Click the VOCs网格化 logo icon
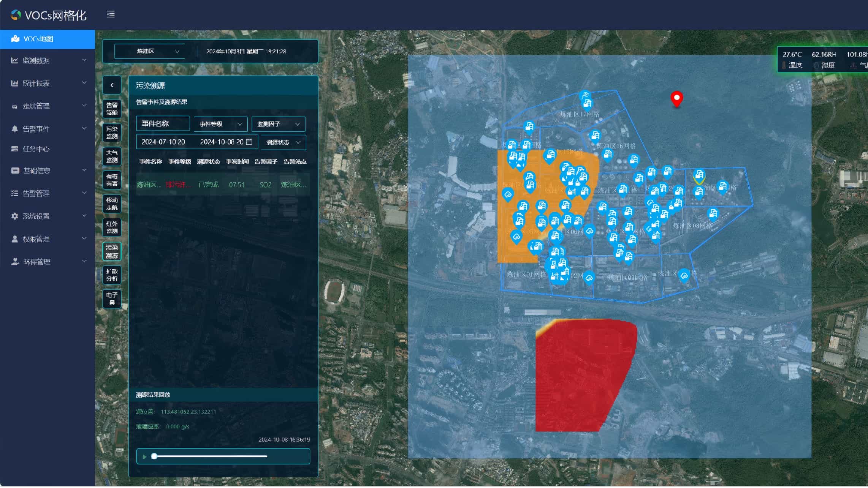Viewport: 868px width, 488px height. pyautogui.click(x=16, y=15)
